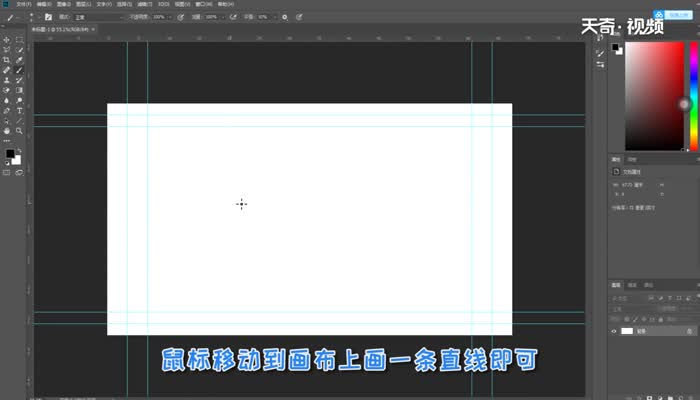Select the Pen tool
This screenshot has width=700, height=400.
[6, 111]
